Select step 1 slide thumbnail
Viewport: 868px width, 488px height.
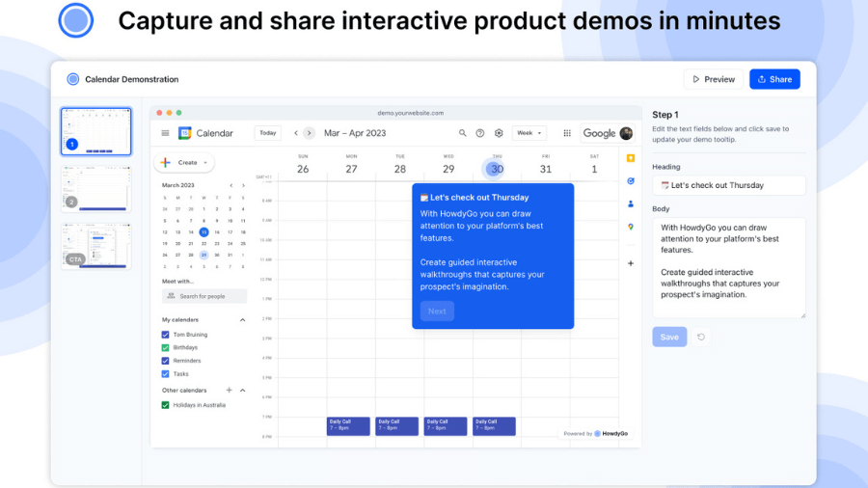pyautogui.click(x=96, y=132)
